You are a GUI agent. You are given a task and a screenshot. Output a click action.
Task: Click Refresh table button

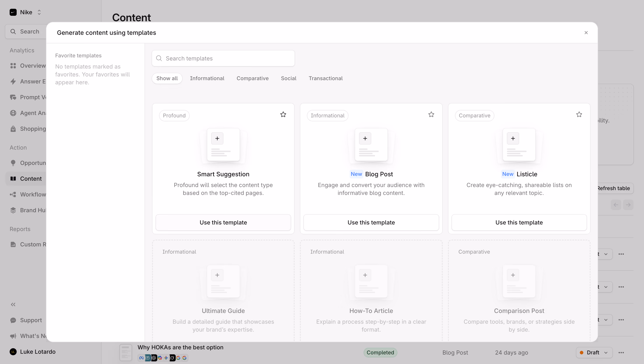pos(615,188)
